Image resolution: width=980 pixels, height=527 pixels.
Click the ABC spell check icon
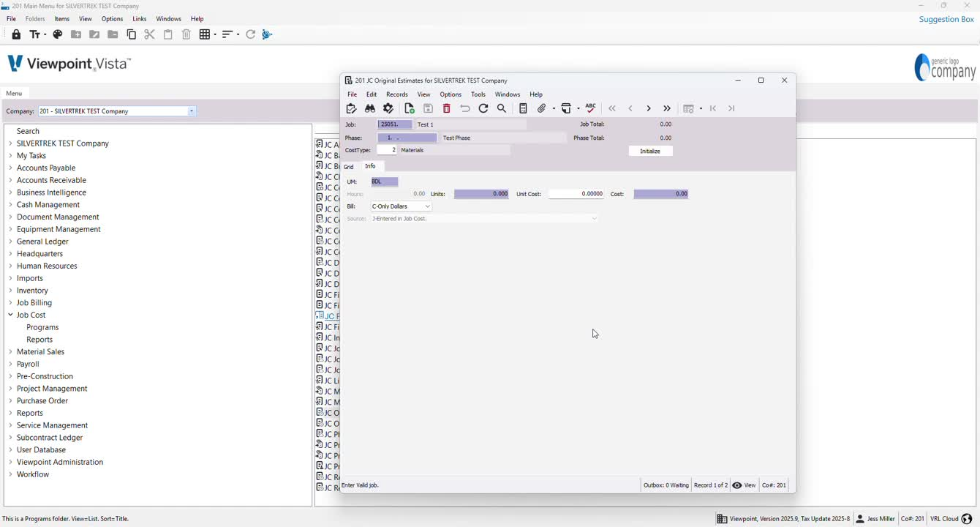coord(591,108)
